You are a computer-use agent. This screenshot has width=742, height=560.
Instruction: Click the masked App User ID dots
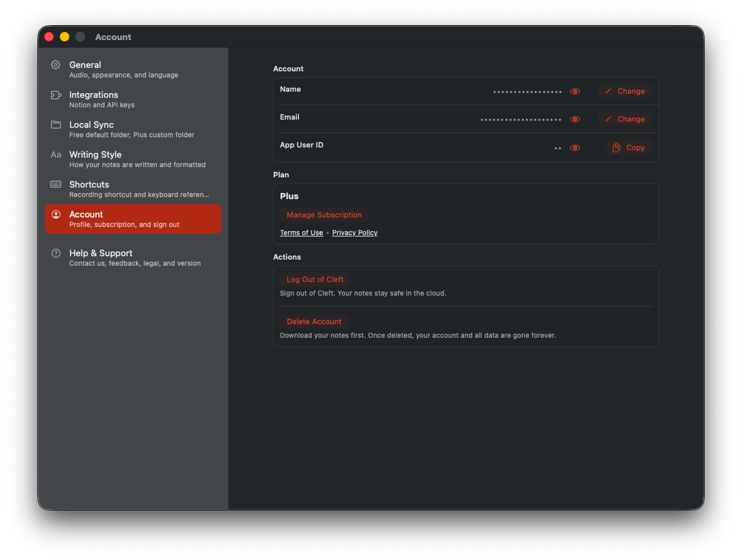[558, 148]
